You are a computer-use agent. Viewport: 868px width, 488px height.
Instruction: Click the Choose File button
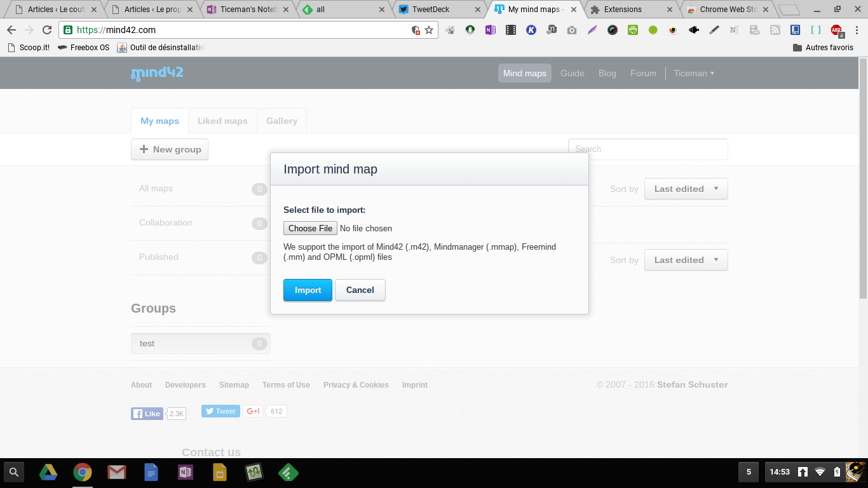pyautogui.click(x=310, y=228)
